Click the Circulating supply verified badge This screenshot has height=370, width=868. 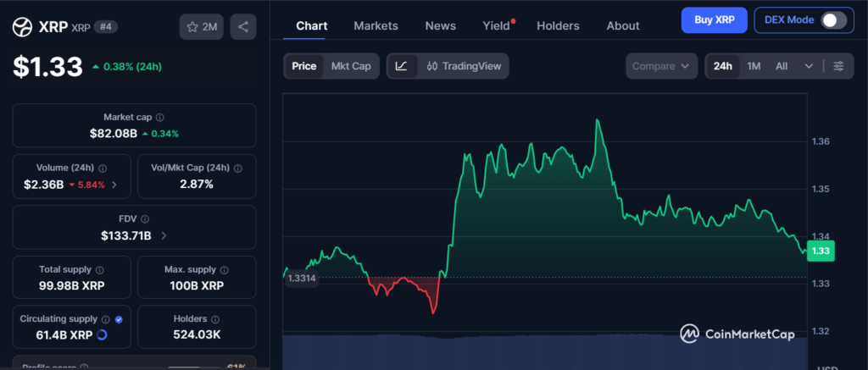119,319
